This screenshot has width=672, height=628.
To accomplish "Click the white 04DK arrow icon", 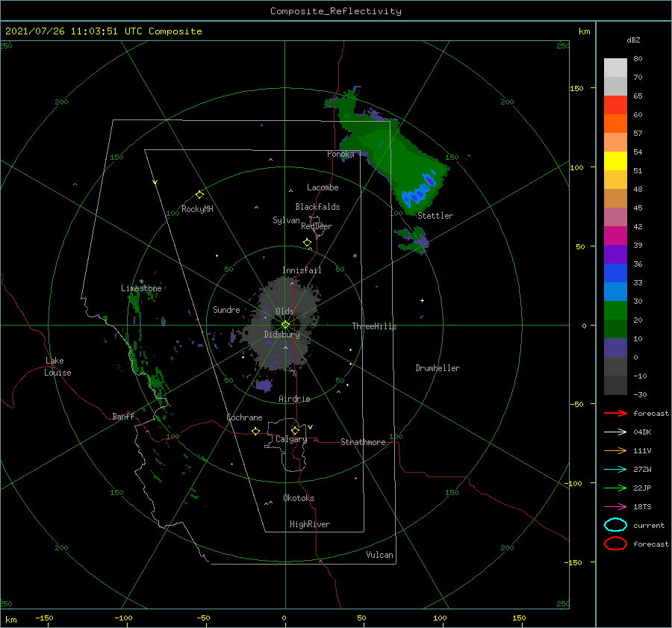I will [x=615, y=432].
